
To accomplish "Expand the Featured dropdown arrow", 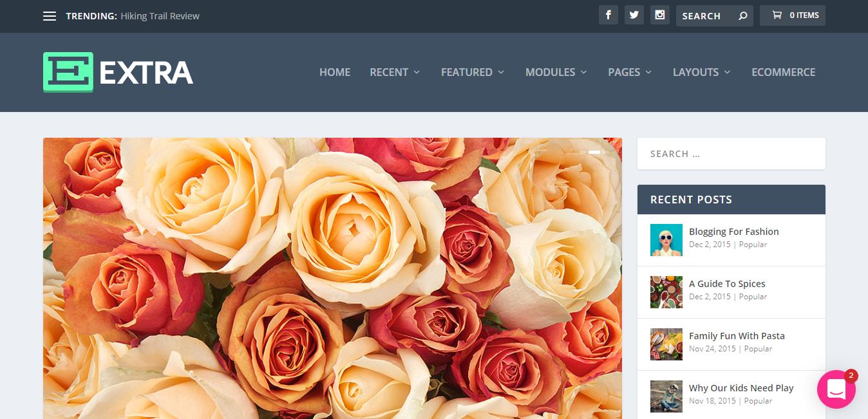I will pyautogui.click(x=501, y=72).
